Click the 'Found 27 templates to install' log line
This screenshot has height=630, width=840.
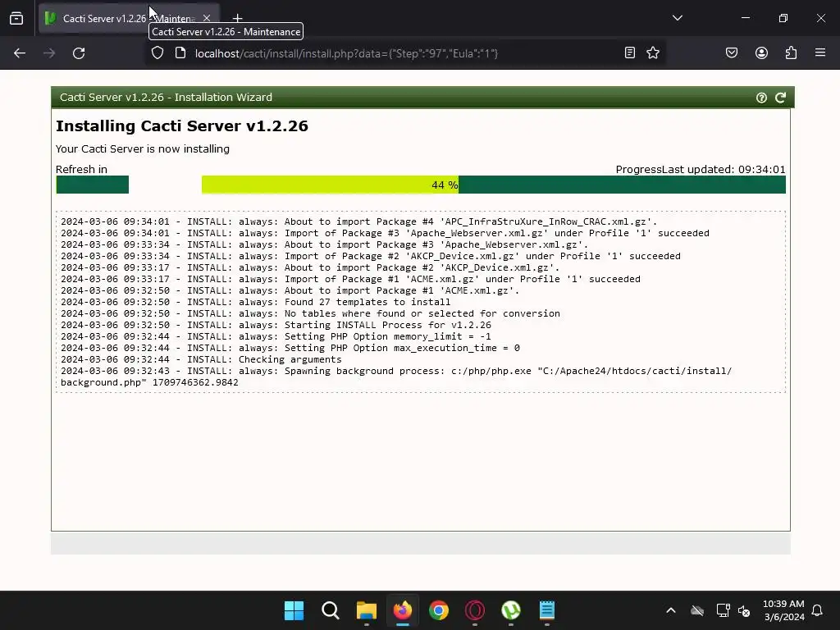pos(256,302)
